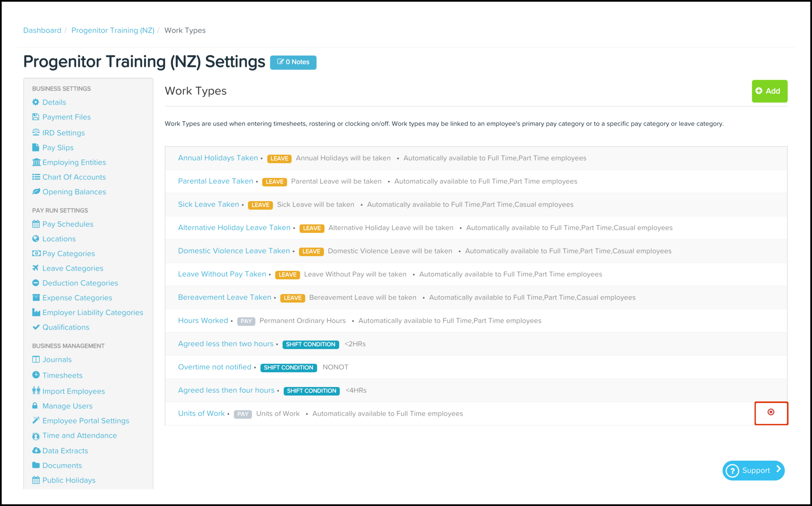
Task: Delete the Units of Work type
Action: click(x=771, y=412)
